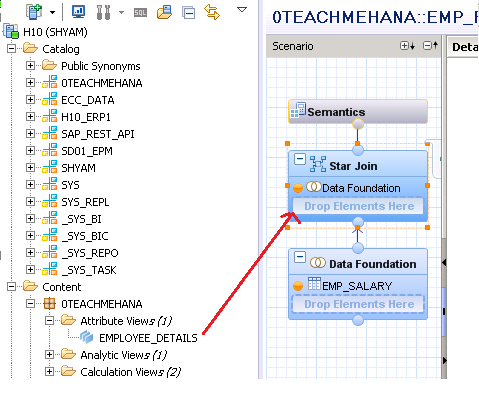Select the lower Data Foundation node title
This screenshot has width=479, height=393.
[373, 264]
